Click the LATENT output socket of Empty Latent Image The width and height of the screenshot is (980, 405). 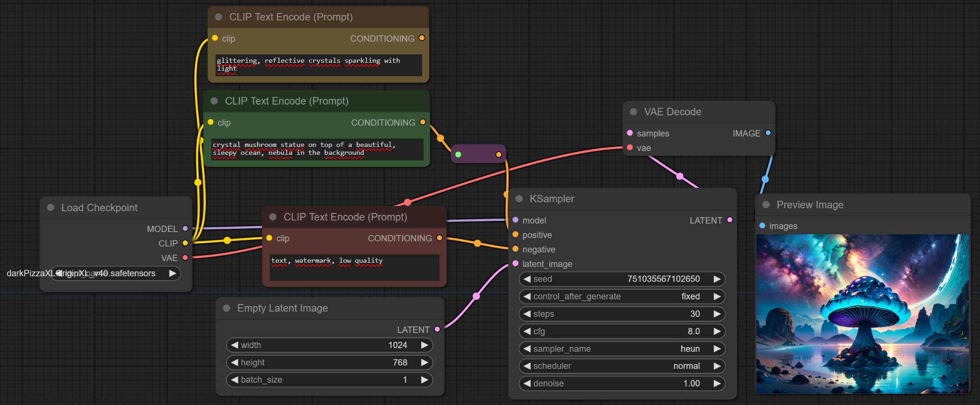[437, 329]
